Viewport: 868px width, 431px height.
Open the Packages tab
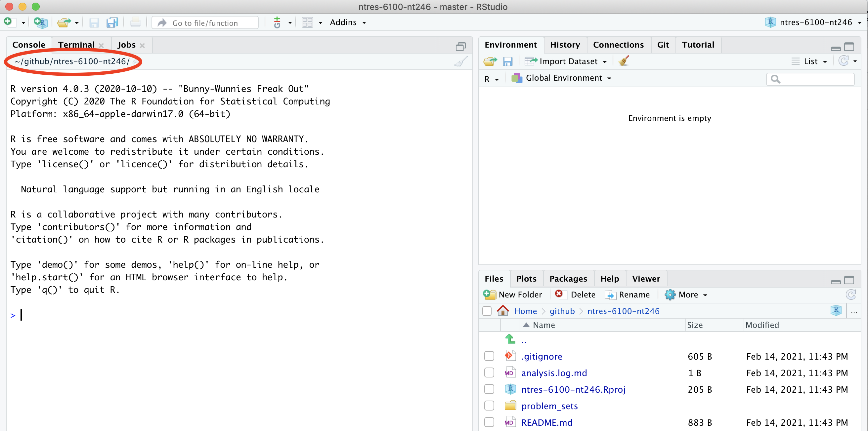pyautogui.click(x=568, y=279)
